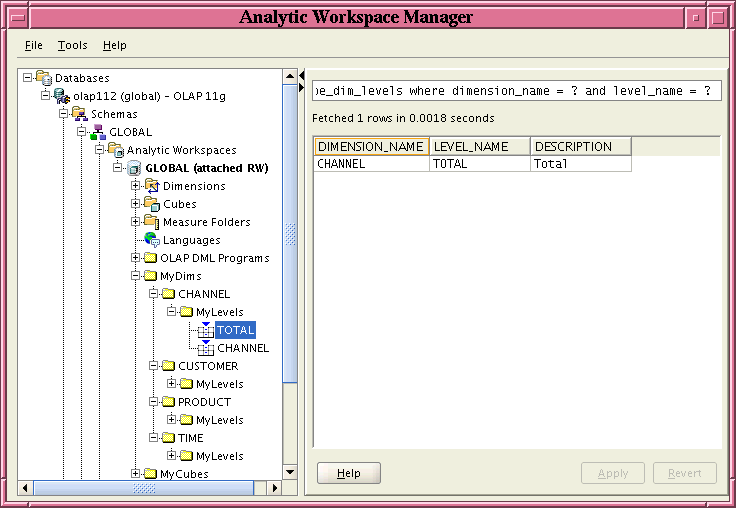Collapse the MyDims folder
The width and height of the screenshot is (736, 508).
coord(136,276)
